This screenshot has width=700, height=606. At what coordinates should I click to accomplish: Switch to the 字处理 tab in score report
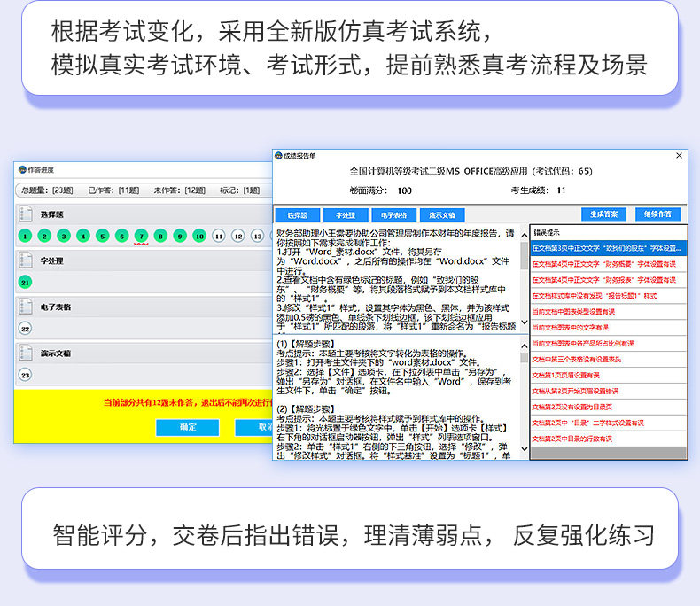pos(346,215)
